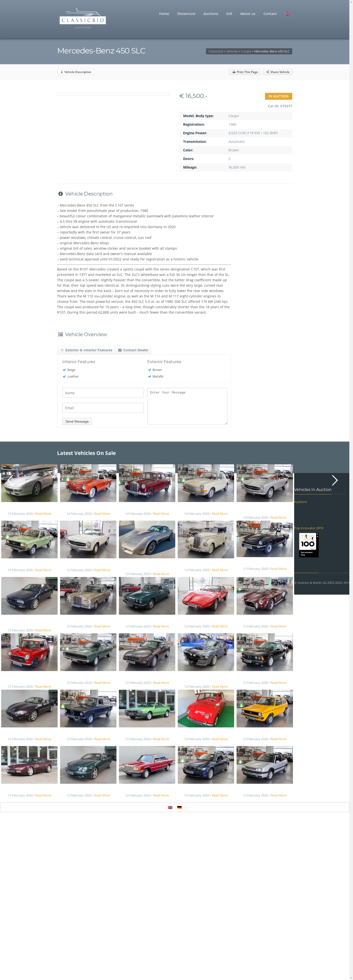Viewport: 353px width, 980px height.
Task: Open the small red Fiat thumbnail
Action: coord(206,708)
